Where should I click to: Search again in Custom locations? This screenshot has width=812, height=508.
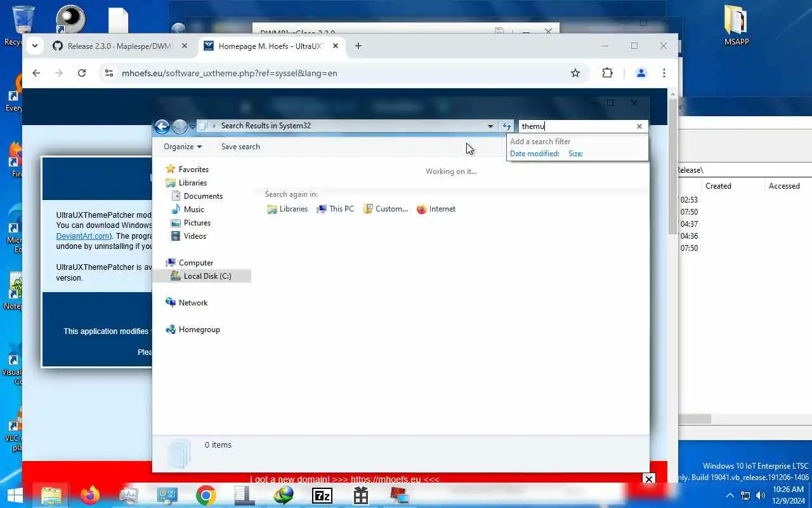385,209
